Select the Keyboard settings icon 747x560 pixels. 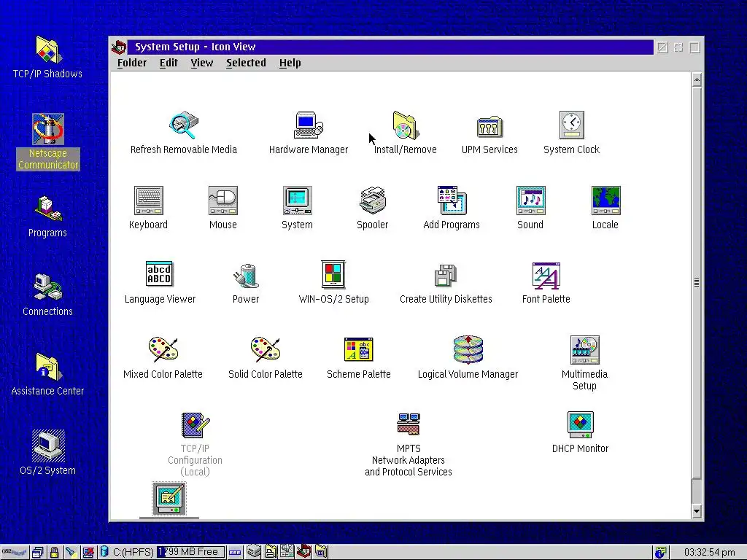[x=149, y=200]
